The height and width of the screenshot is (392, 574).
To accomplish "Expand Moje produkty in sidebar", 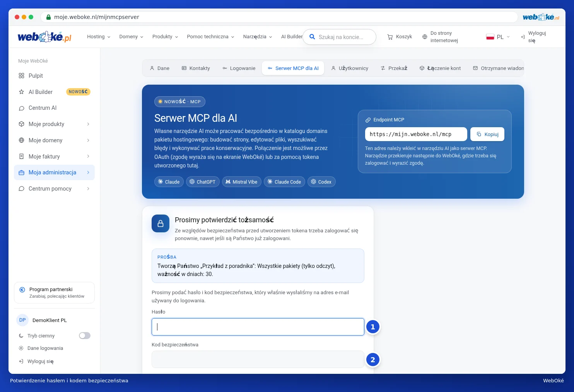I will (x=54, y=124).
